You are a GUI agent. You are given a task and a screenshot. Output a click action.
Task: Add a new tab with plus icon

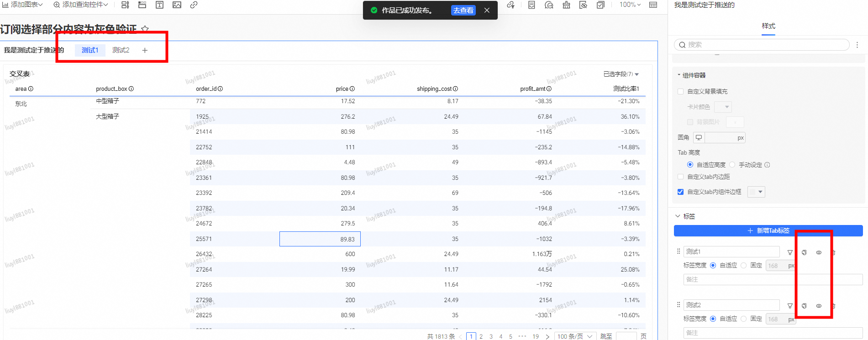click(x=145, y=50)
